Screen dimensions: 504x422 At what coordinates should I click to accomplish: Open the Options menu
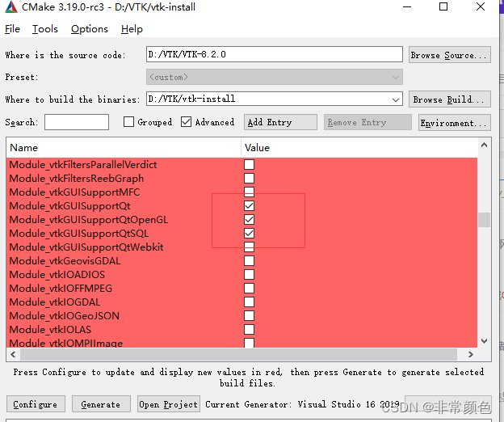click(x=90, y=29)
